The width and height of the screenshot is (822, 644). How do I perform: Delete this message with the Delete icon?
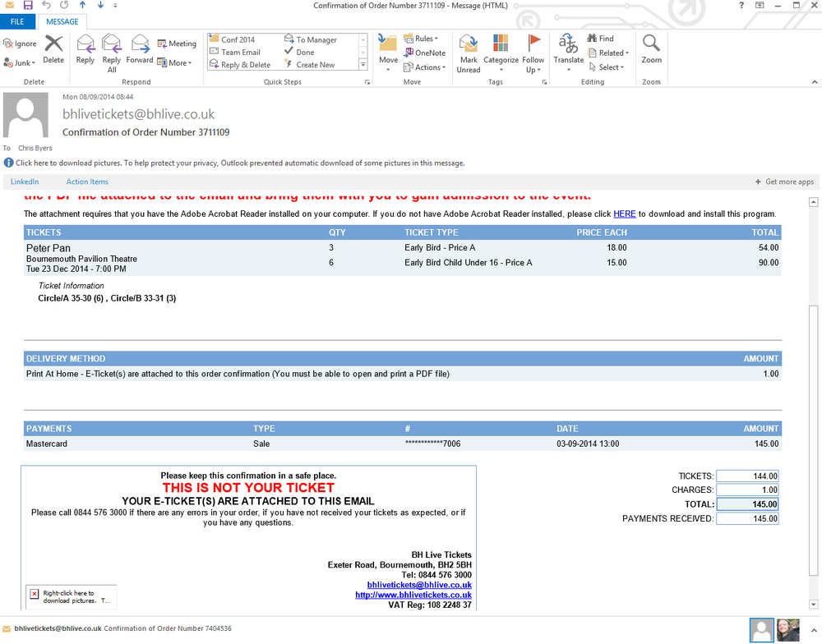pyautogui.click(x=53, y=49)
